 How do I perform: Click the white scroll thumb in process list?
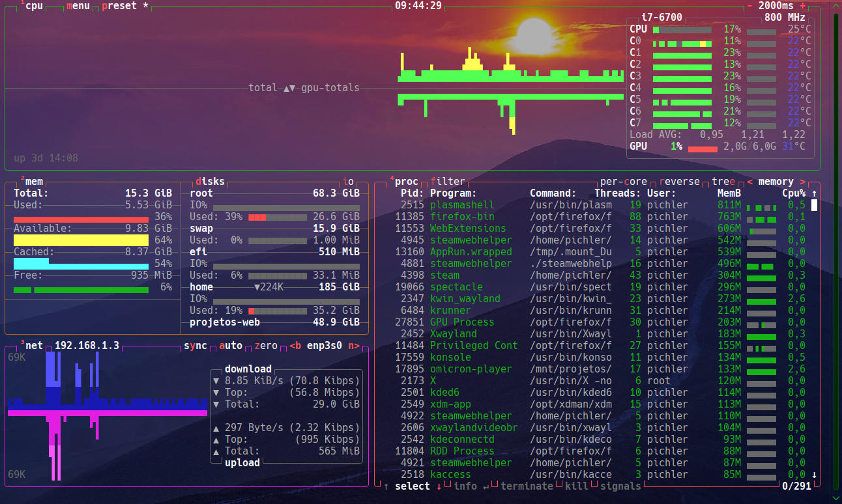pyautogui.click(x=814, y=205)
